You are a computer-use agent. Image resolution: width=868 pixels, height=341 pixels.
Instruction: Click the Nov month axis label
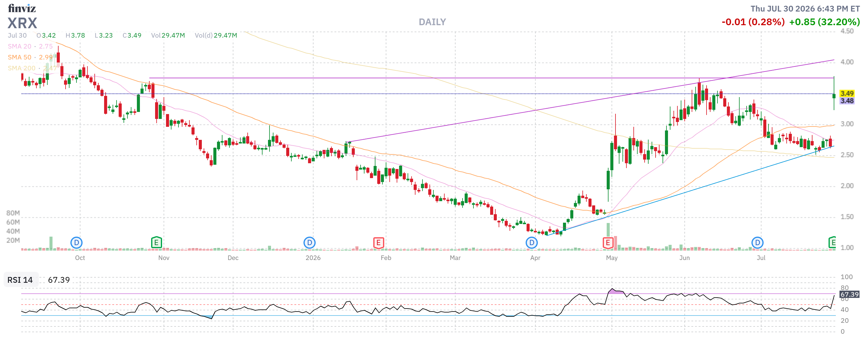(x=164, y=258)
